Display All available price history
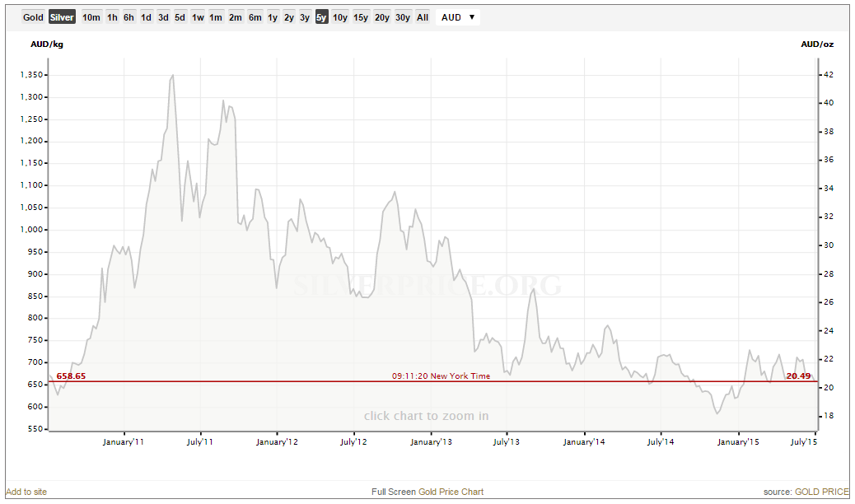Screen dimensions: 855x504 [423, 17]
